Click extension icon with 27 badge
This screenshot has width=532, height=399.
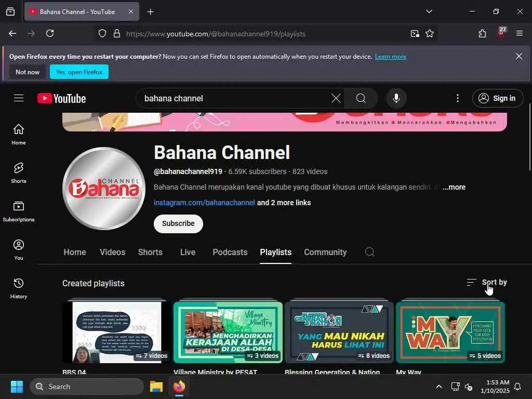pos(501,33)
